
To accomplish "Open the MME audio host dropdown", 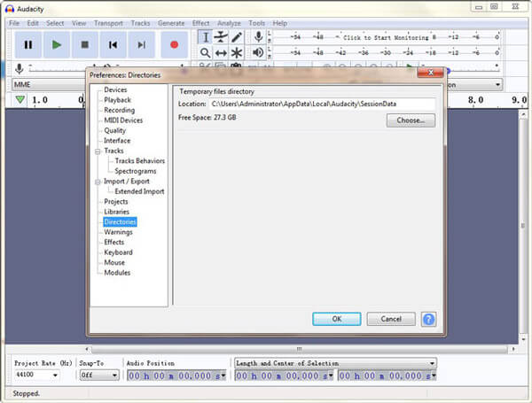I will pyautogui.click(x=49, y=84).
